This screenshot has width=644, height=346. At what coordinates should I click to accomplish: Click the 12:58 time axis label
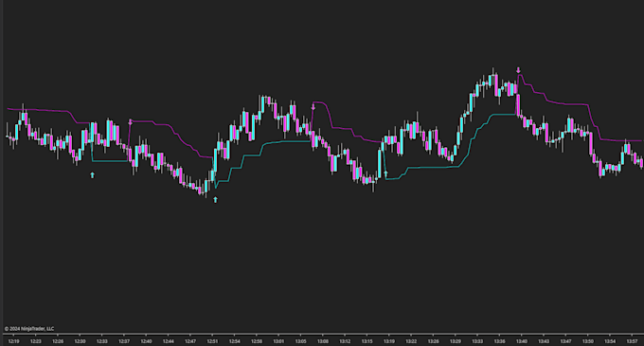point(257,341)
